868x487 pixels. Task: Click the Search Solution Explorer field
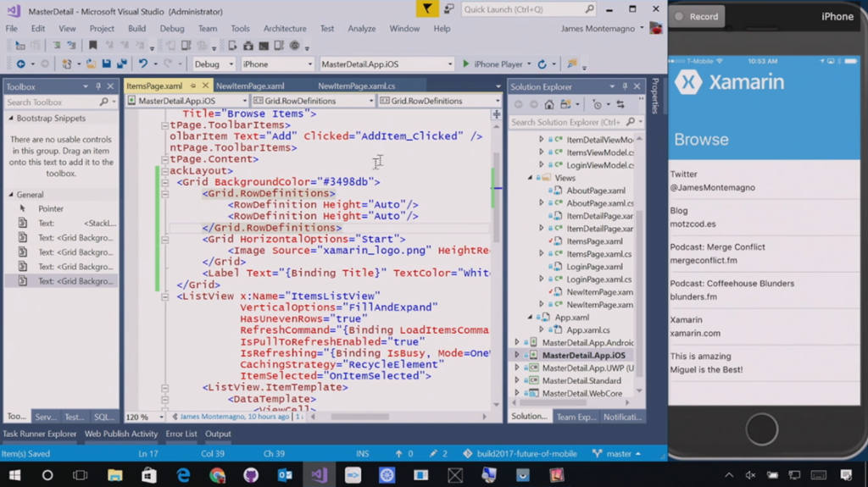click(576, 122)
